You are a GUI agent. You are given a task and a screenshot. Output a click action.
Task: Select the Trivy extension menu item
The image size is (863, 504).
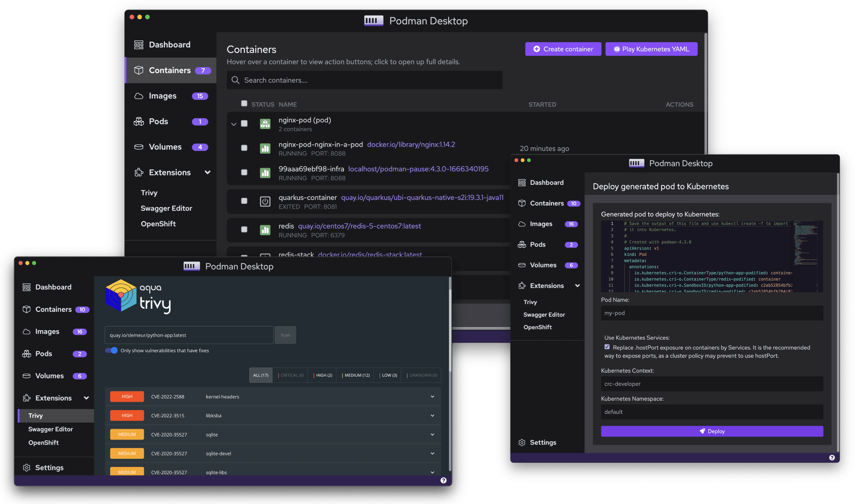(x=35, y=415)
